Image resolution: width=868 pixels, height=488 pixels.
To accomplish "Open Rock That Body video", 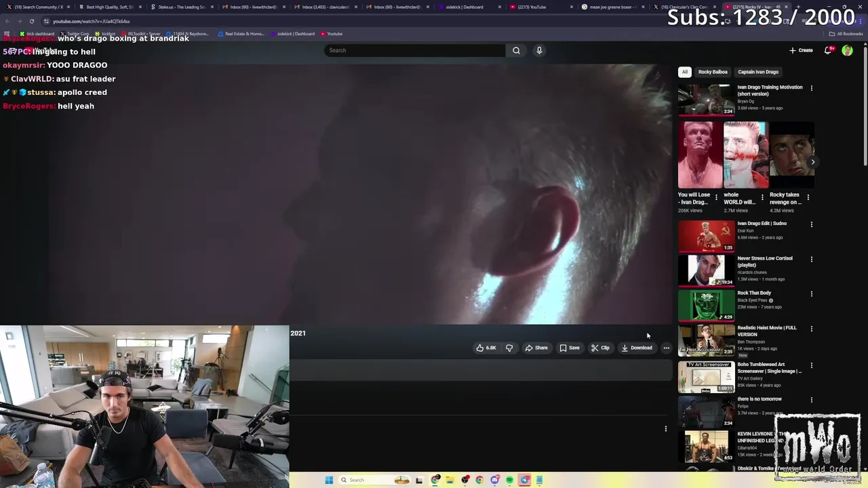I will pyautogui.click(x=706, y=304).
